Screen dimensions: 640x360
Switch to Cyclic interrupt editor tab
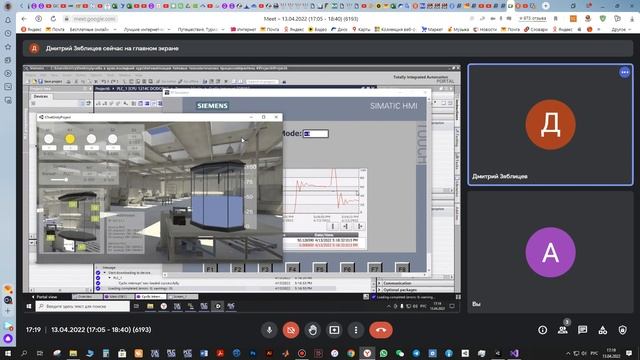click(x=151, y=297)
